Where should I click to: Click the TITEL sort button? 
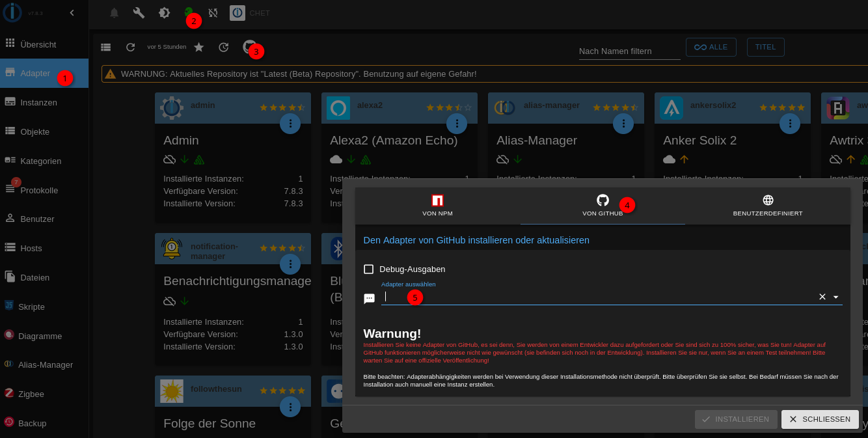click(x=766, y=47)
